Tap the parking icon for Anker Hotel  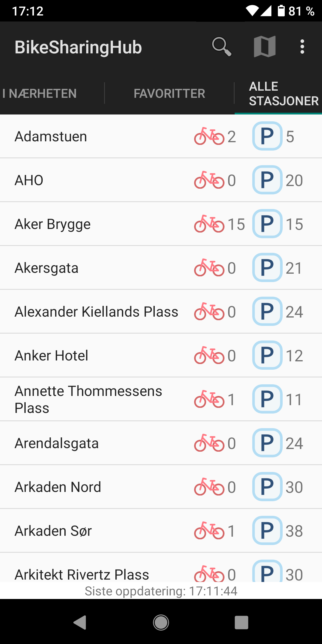point(267,355)
